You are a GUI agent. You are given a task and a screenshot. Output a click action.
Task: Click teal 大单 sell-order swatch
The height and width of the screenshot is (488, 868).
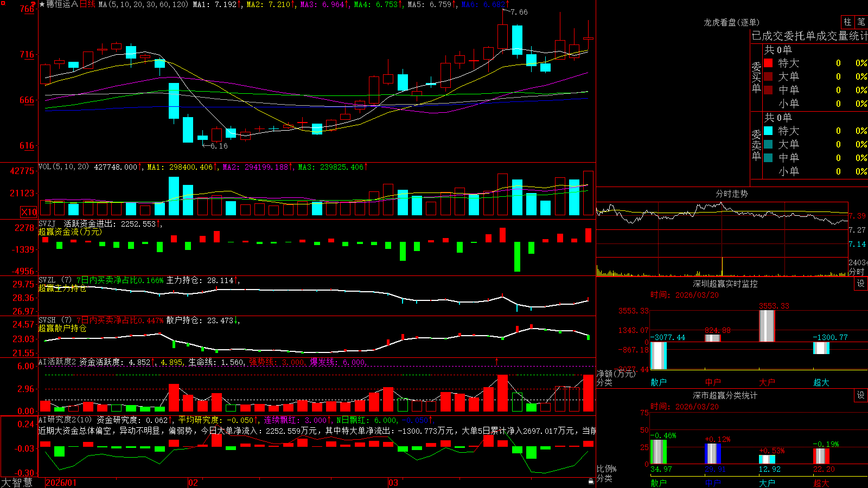coord(768,144)
